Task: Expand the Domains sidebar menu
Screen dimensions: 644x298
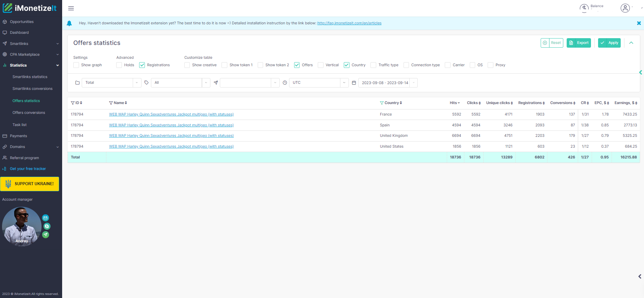Action: (x=31, y=147)
